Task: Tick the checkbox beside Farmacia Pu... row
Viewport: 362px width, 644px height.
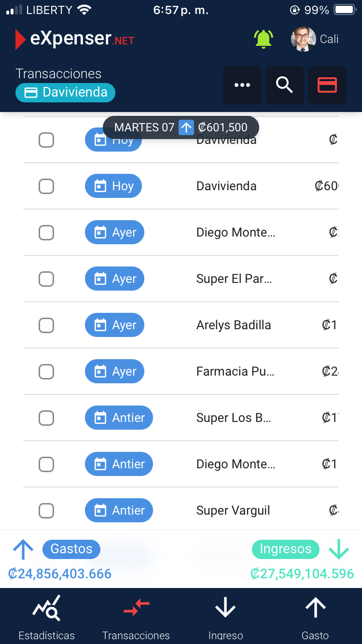Action: [46, 372]
